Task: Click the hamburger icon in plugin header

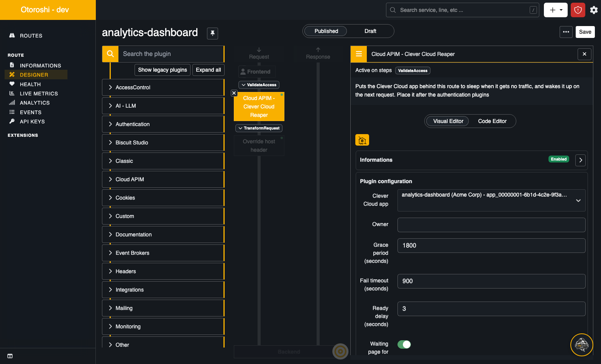Action: [x=359, y=54]
